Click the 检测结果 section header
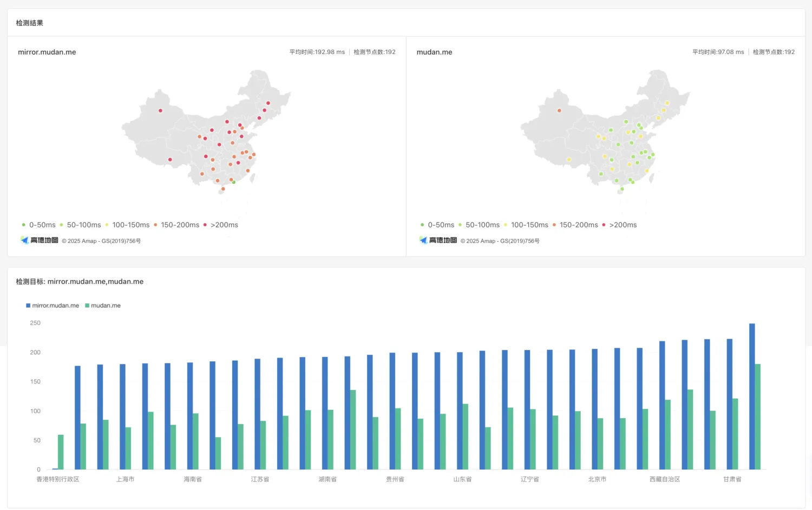The height and width of the screenshot is (510, 812). point(29,23)
